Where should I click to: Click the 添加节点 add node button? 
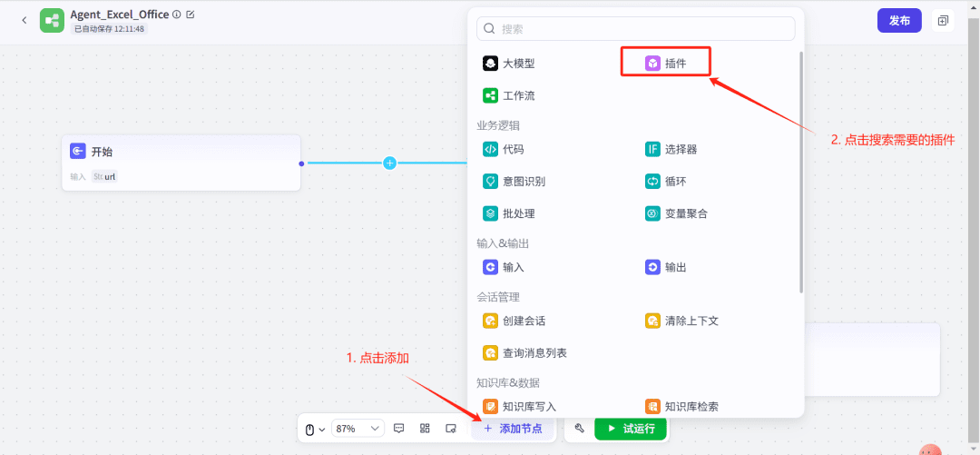[x=513, y=429]
